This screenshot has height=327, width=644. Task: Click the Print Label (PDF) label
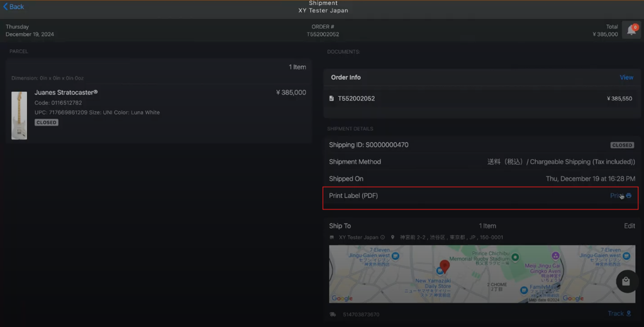point(353,196)
